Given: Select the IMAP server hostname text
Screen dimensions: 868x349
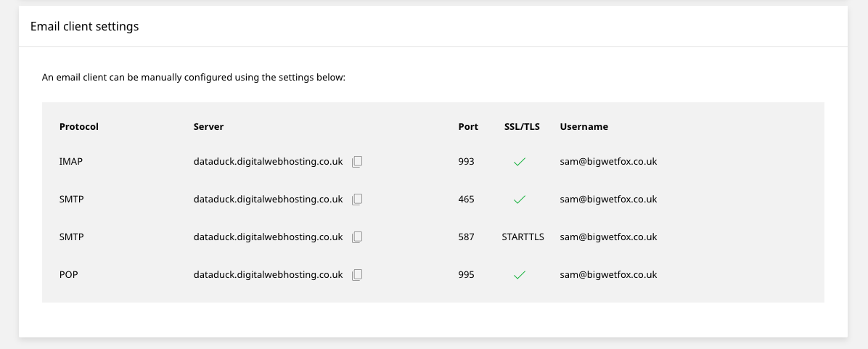Looking at the screenshot, I should 268,162.
